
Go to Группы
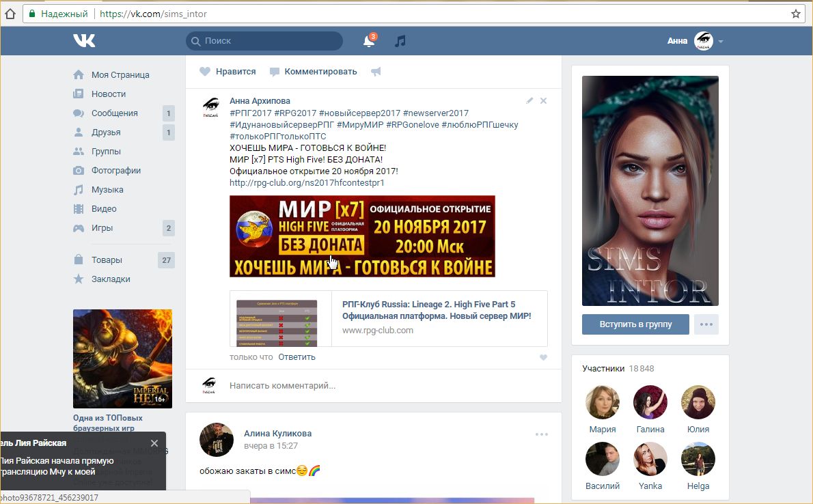point(106,152)
